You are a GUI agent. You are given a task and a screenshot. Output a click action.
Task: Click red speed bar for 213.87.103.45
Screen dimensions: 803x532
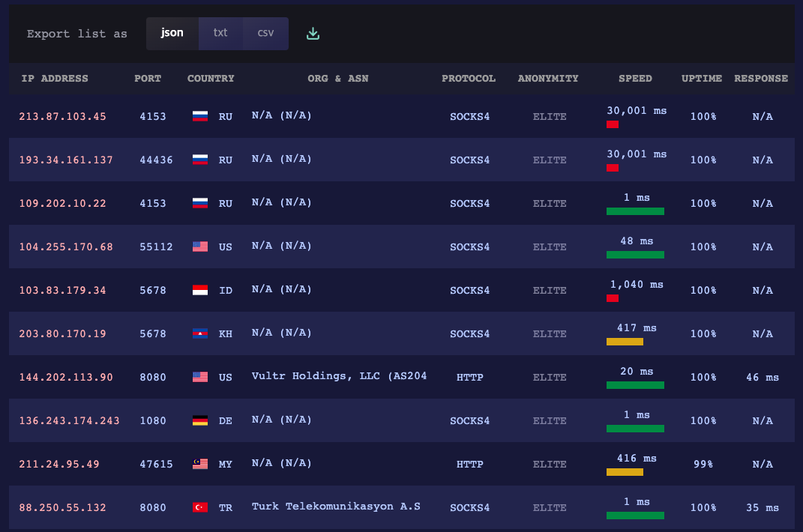pos(613,124)
